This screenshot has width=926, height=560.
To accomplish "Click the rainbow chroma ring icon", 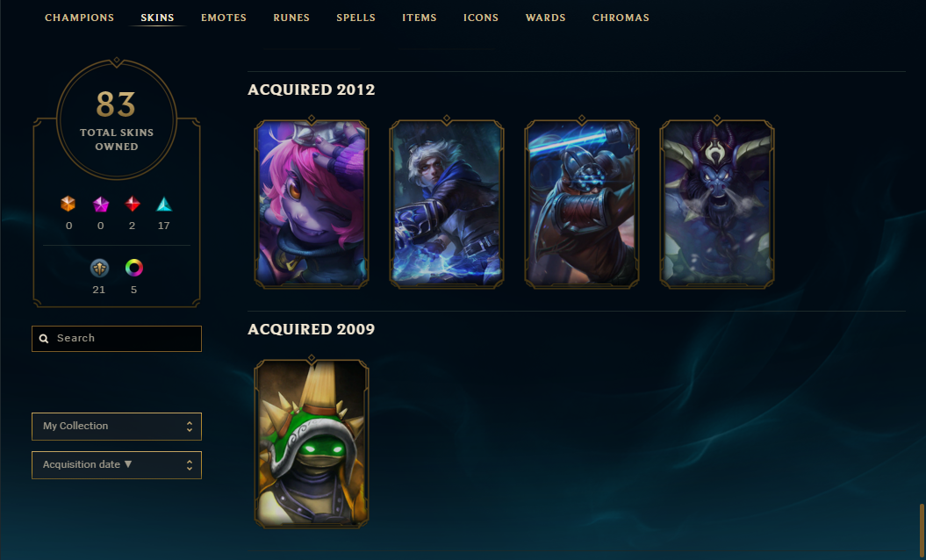I will coord(134,268).
